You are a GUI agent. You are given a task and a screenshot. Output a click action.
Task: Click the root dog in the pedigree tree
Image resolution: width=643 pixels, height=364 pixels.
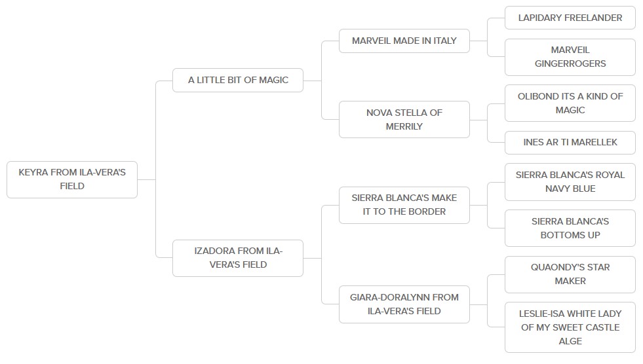pos(72,179)
